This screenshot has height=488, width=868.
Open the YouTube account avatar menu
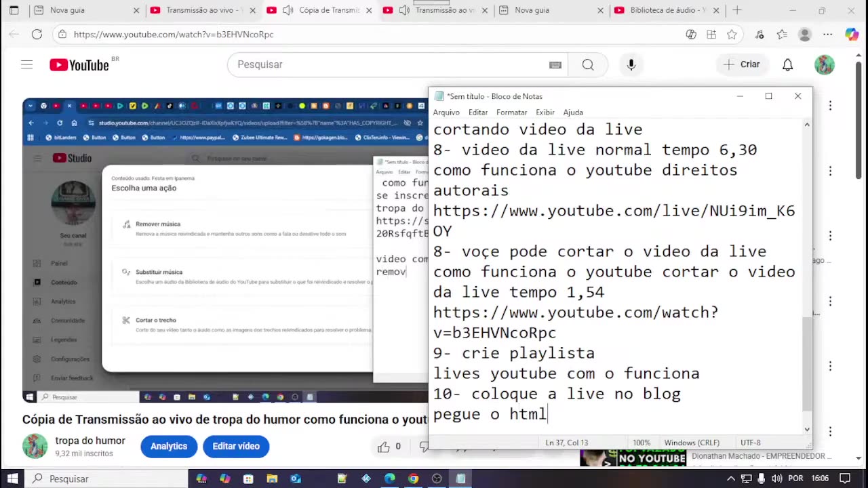pyautogui.click(x=824, y=64)
